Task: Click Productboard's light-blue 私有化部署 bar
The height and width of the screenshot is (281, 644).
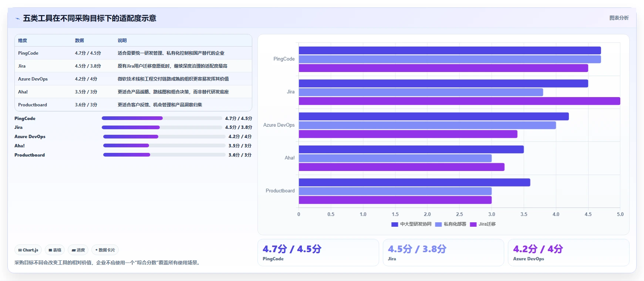Action: 395,191
